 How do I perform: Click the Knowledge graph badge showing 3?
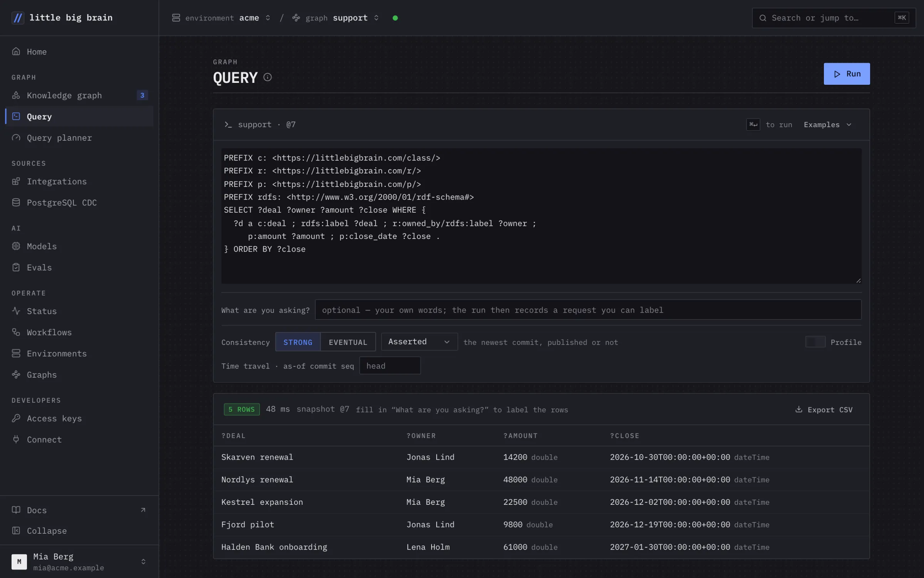tap(142, 95)
